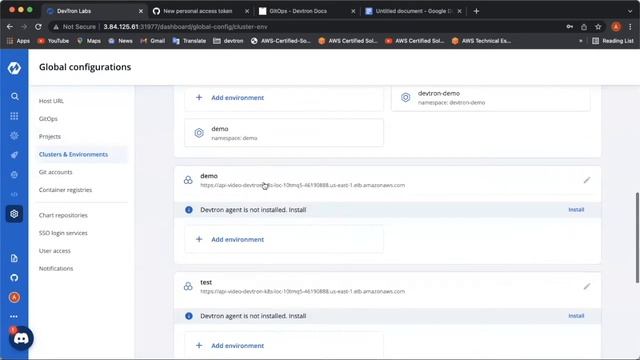Edit the demo cluster with pencil icon
Image resolution: width=640 pixels, height=360 pixels.
[587, 180]
